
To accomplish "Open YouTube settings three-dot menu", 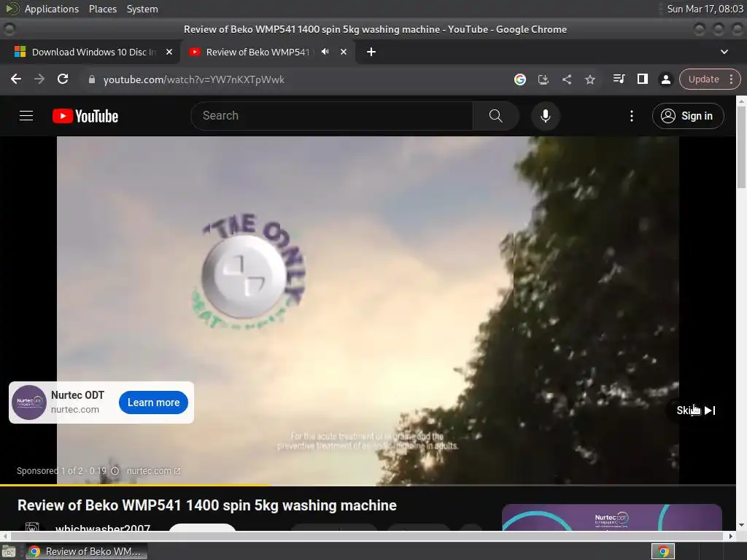I will 632,116.
